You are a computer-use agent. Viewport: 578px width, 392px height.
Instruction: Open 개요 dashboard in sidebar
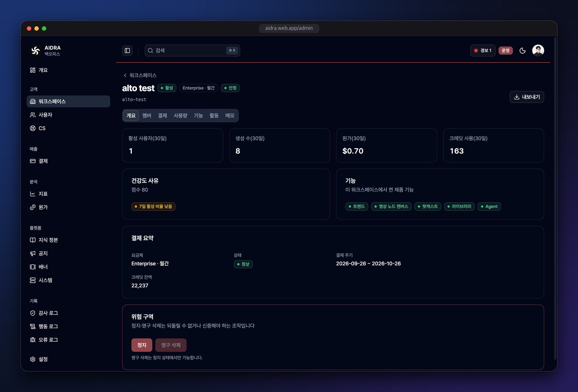tap(68, 70)
